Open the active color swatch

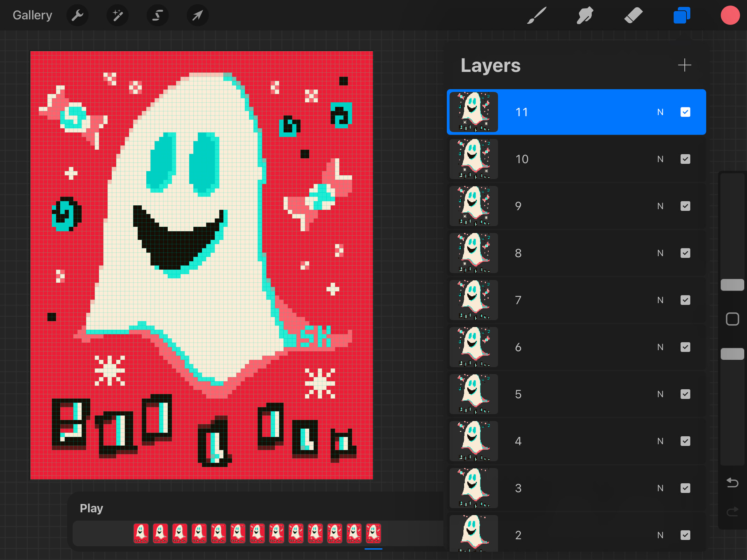pos(730,15)
